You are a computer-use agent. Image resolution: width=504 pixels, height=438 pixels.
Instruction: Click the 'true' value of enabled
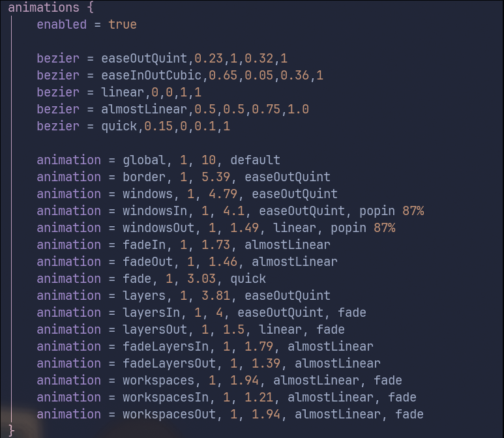tap(123, 25)
